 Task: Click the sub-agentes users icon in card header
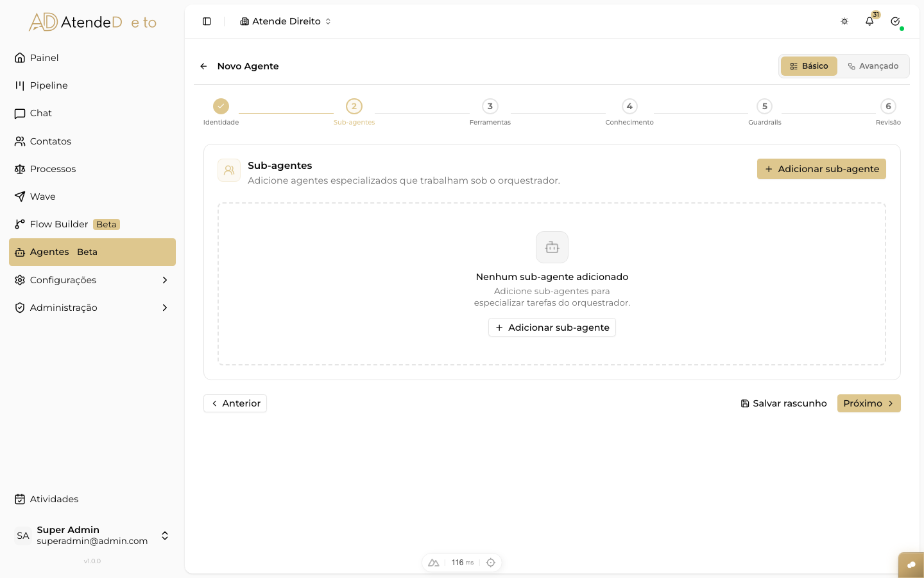point(229,170)
